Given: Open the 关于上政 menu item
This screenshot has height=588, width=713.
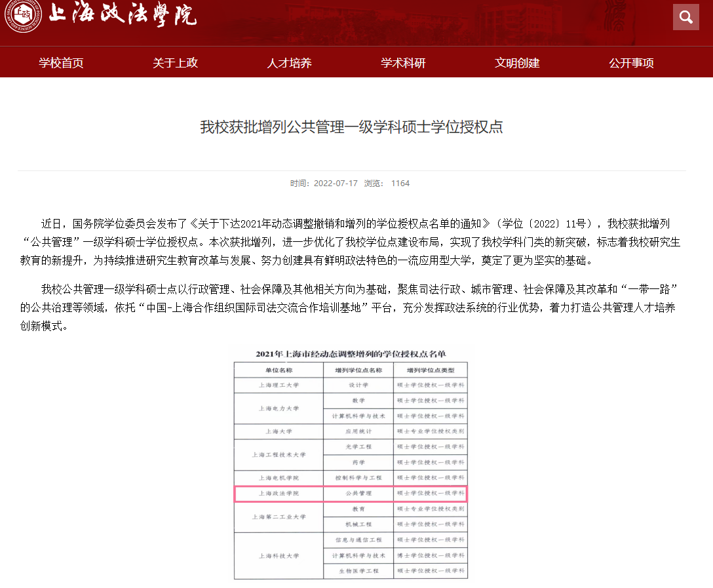Looking at the screenshot, I should pos(176,63).
